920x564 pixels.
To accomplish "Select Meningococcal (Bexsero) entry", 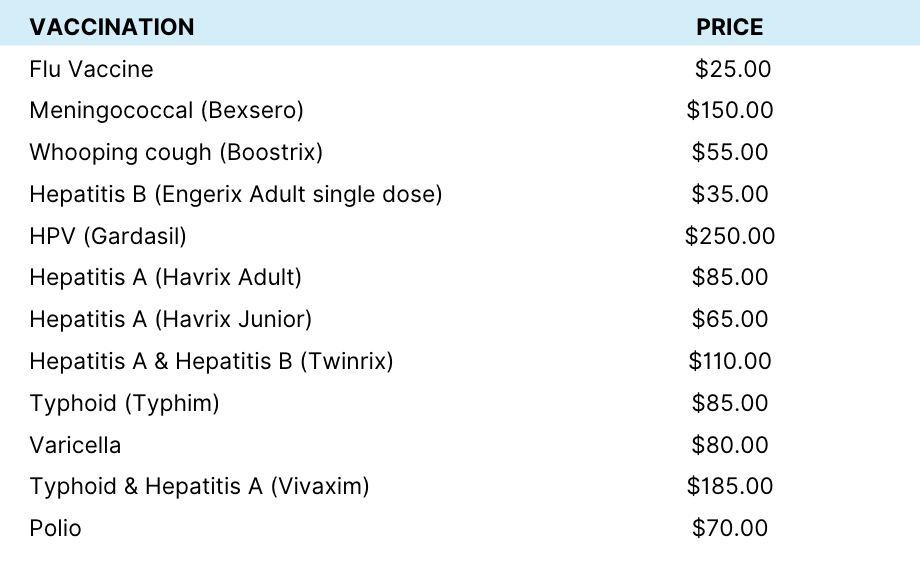I will click(x=167, y=110).
